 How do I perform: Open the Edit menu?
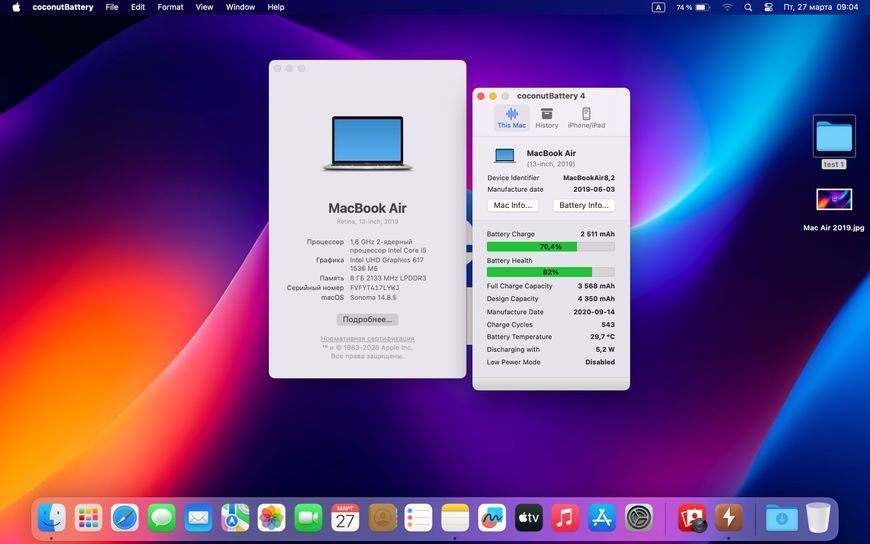[x=138, y=7]
